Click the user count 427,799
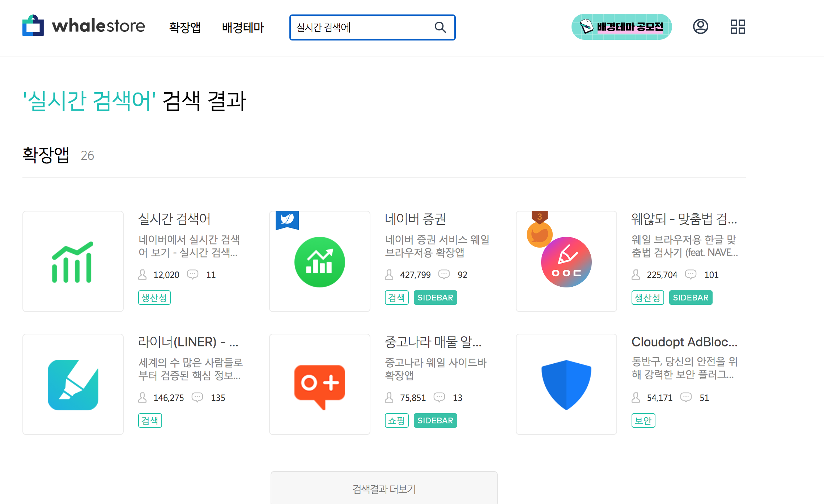Viewport: 824px width, 504px height. [415, 275]
